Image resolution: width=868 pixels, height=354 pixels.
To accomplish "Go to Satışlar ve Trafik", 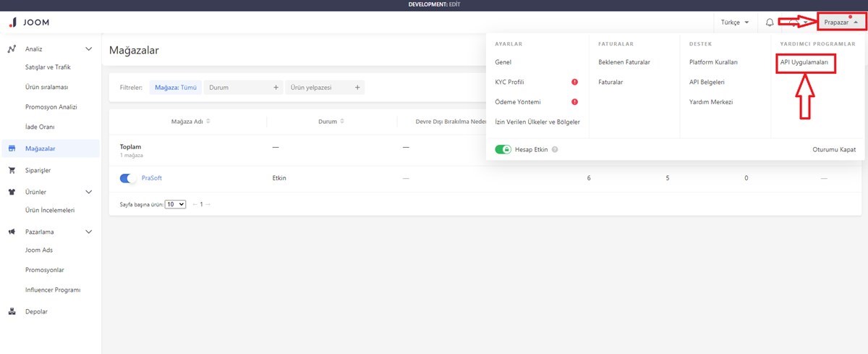I will pos(48,67).
